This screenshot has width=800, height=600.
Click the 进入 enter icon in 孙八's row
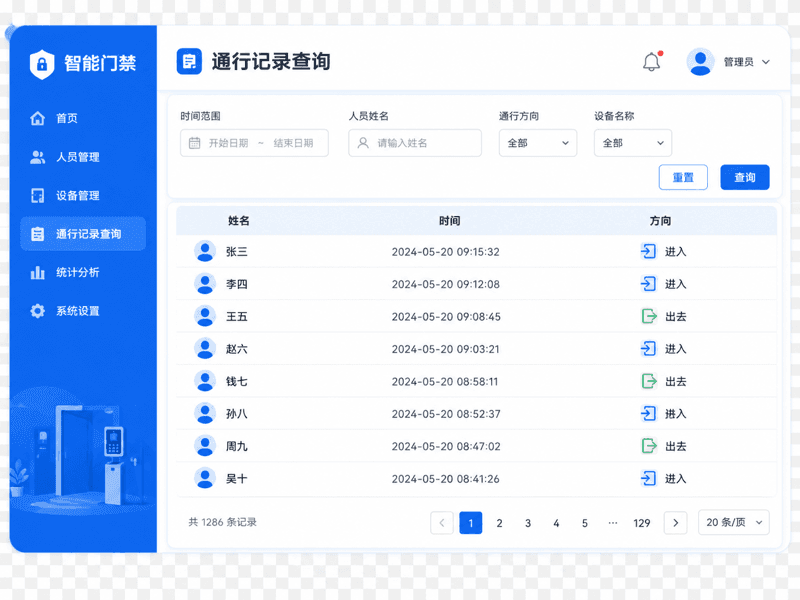click(648, 414)
